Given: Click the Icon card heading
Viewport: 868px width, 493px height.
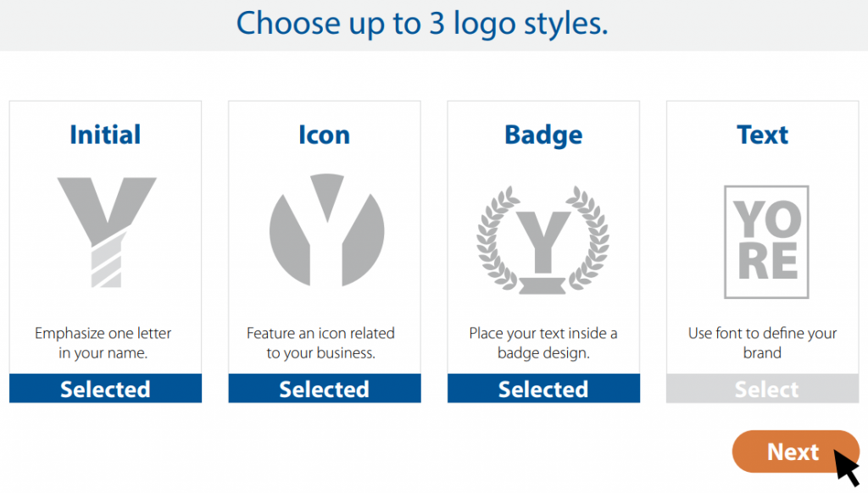Looking at the screenshot, I should point(324,134).
